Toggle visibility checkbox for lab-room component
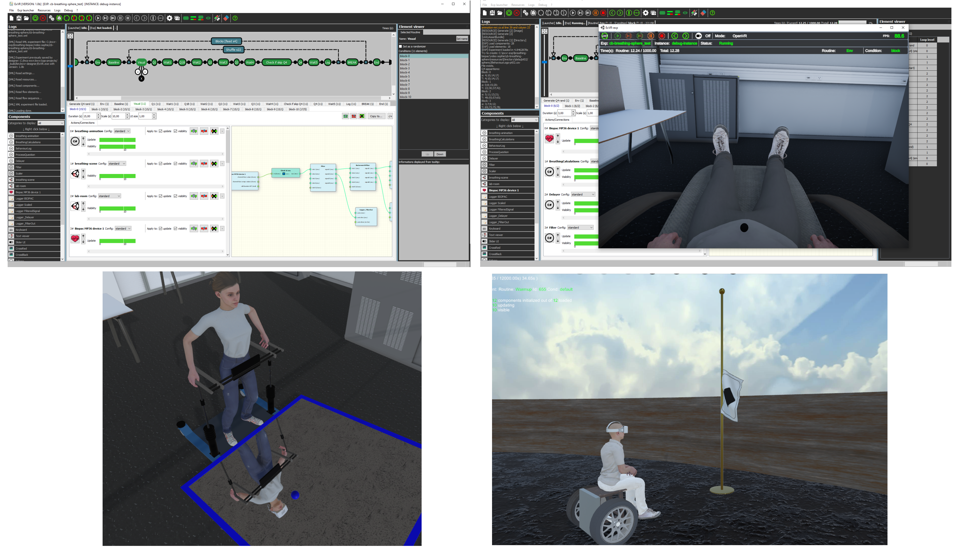The height and width of the screenshot is (551, 980). [x=175, y=196]
